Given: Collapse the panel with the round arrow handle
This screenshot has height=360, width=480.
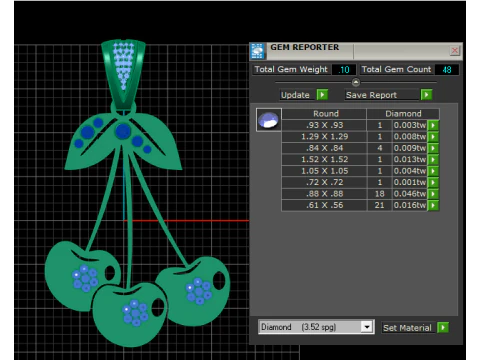Looking at the screenshot, I should click(356, 82).
